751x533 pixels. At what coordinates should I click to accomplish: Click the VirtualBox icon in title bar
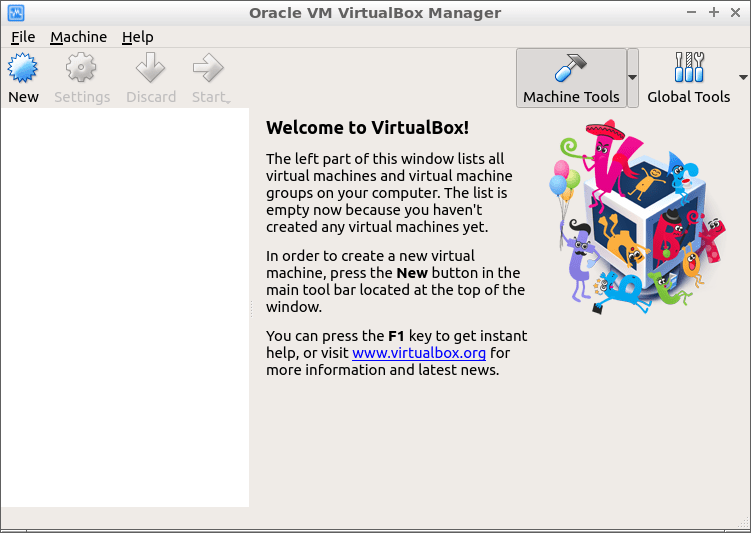pyautogui.click(x=16, y=13)
